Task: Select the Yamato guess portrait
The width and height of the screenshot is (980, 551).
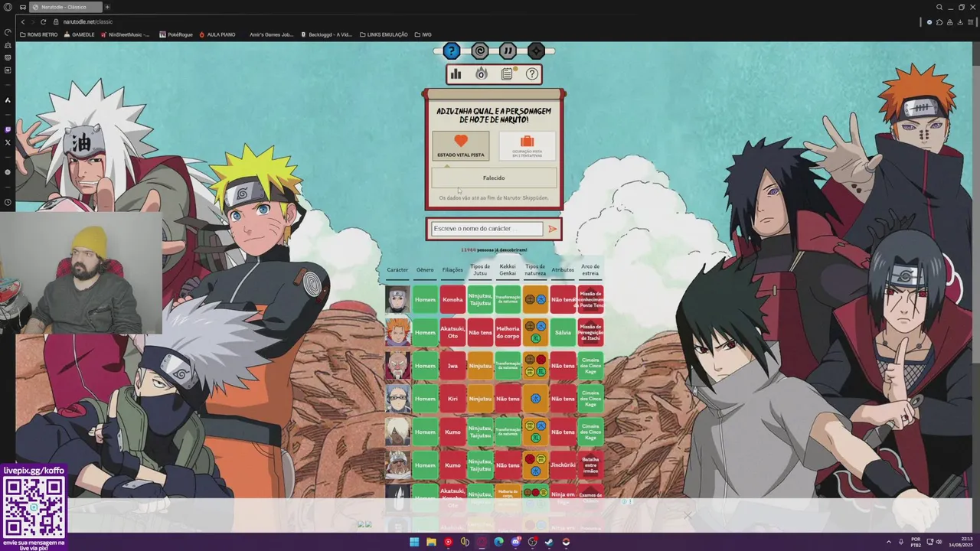Action: [397, 299]
